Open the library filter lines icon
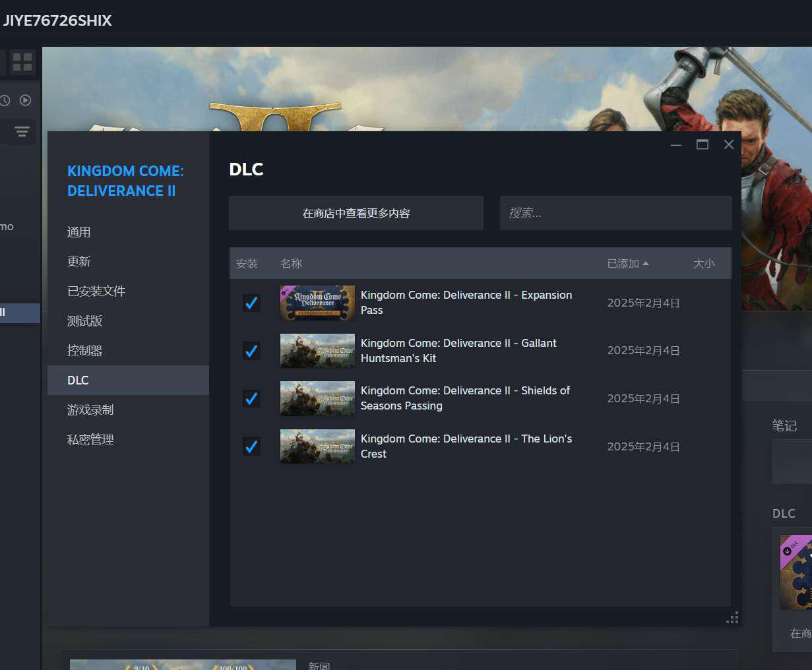The height and width of the screenshot is (670, 812). coord(22,132)
